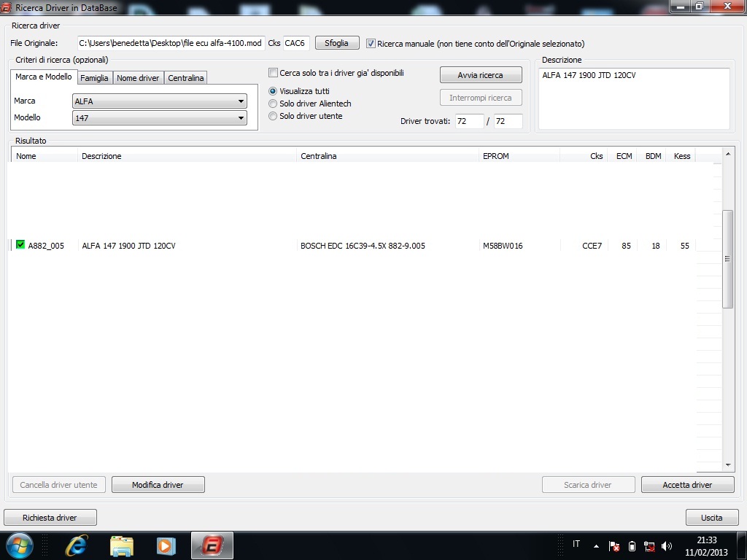Click the Cks field showing CAC6
This screenshot has height=560, width=747.
(x=296, y=43)
